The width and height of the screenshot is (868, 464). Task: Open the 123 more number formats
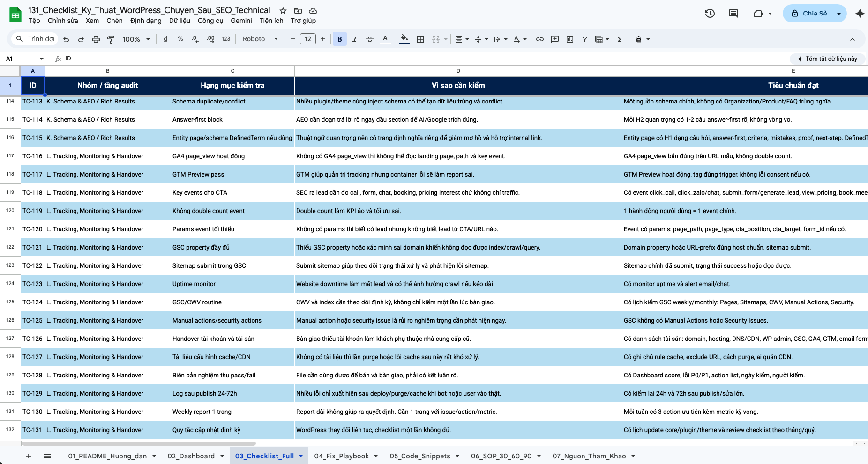(226, 39)
